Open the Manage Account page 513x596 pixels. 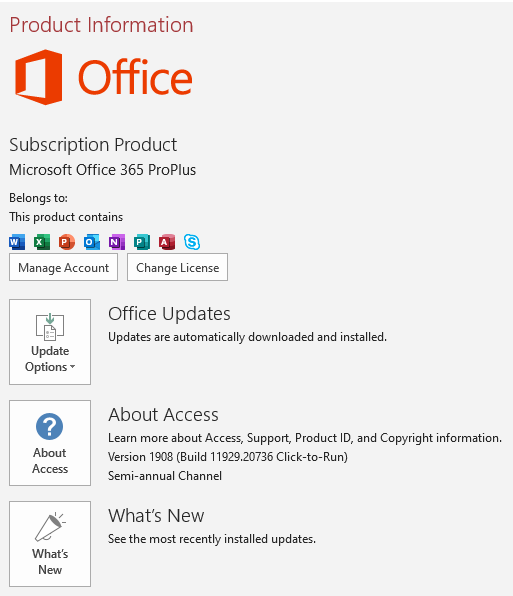63,267
